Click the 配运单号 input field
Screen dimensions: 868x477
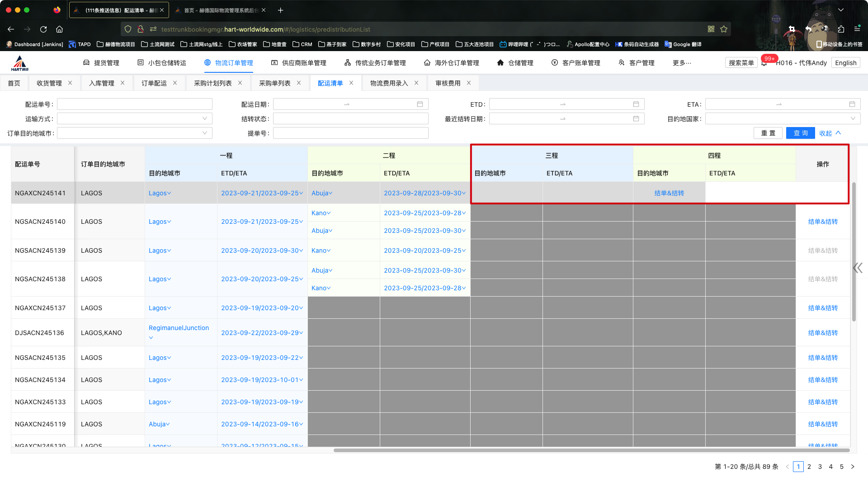[135, 104]
